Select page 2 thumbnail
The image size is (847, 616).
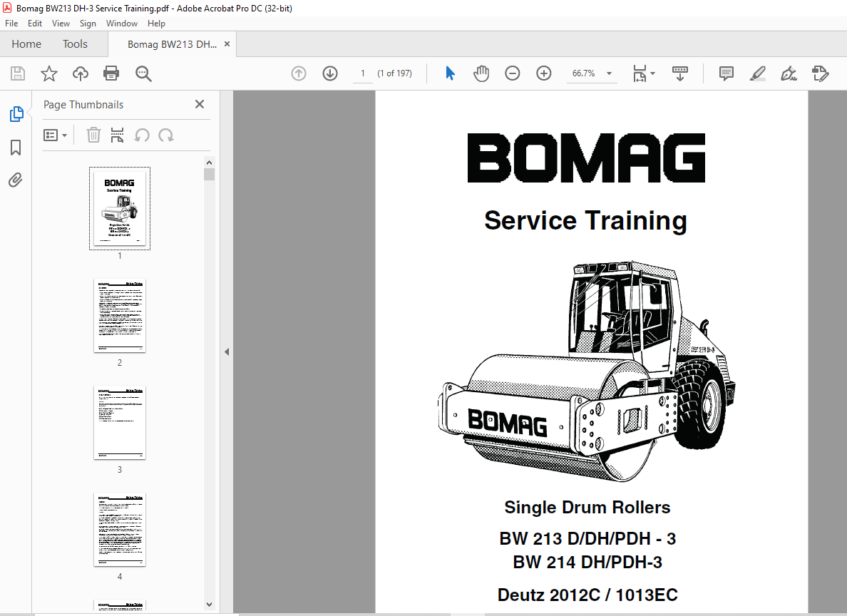tap(119, 316)
